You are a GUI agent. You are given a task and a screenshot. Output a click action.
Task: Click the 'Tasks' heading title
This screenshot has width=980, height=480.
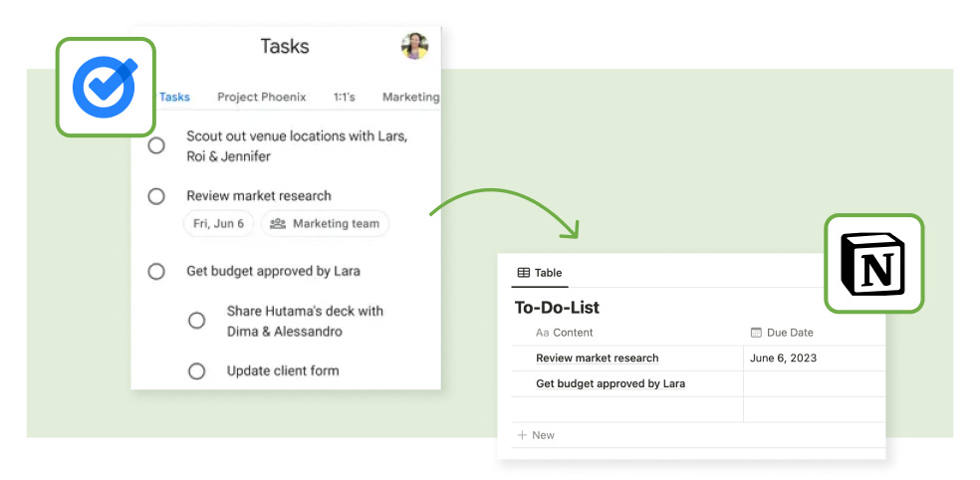285,46
